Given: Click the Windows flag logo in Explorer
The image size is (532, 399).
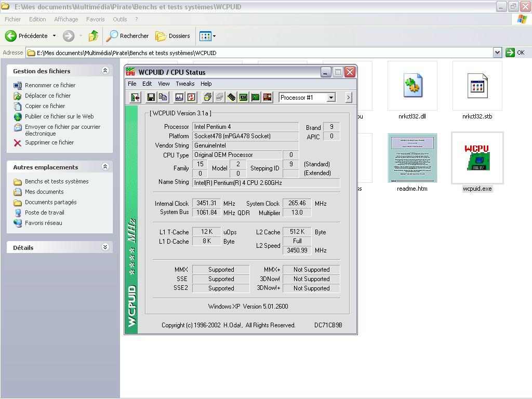Looking at the screenshot, I should coord(522,19).
